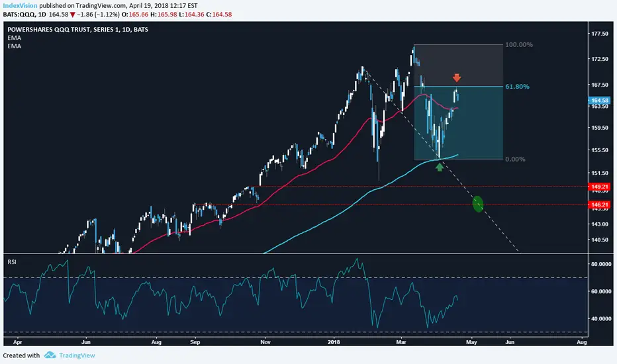
Task: Click the first EMA indicator label
Action: pos(14,38)
